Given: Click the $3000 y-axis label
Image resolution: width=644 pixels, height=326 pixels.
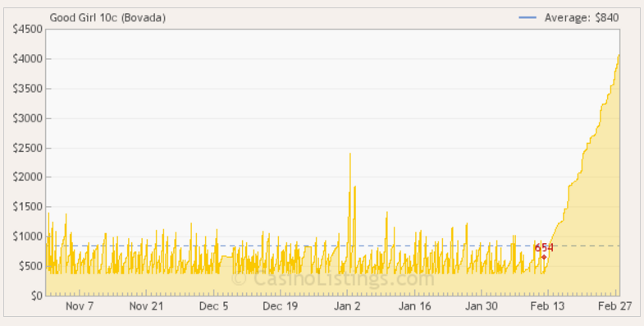Looking at the screenshot, I should tap(28, 118).
